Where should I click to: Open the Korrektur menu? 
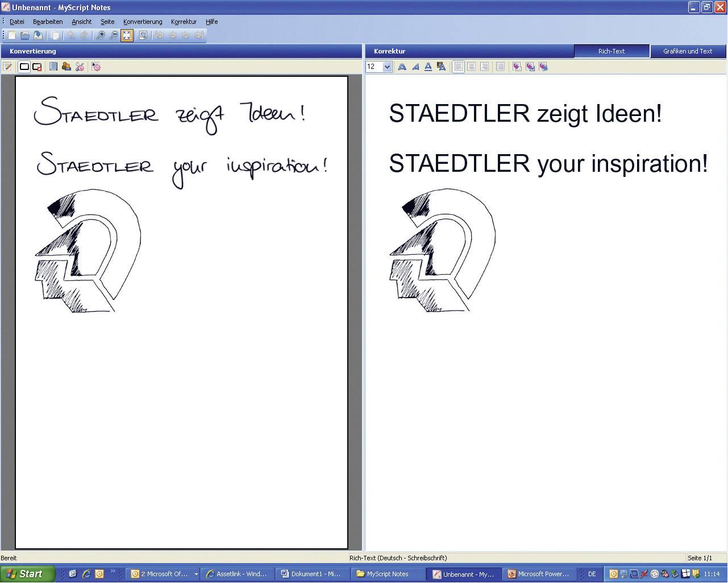tap(183, 22)
